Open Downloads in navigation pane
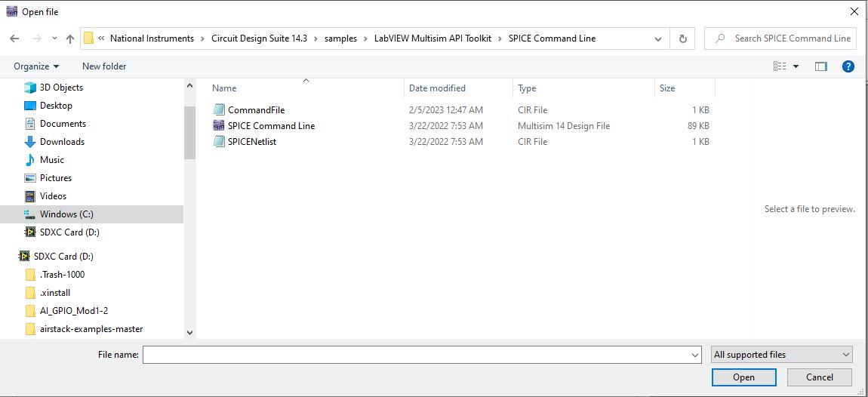Viewport: 868px width, 397px height. (62, 142)
